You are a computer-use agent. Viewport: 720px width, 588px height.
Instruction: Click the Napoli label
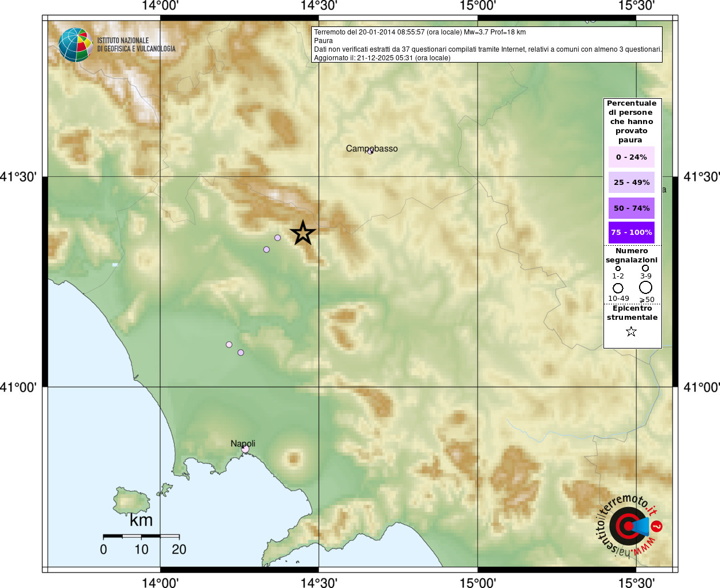[x=243, y=443]
